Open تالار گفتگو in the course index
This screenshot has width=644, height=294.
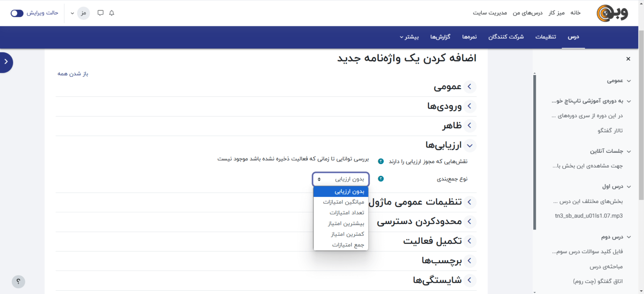click(610, 131)
